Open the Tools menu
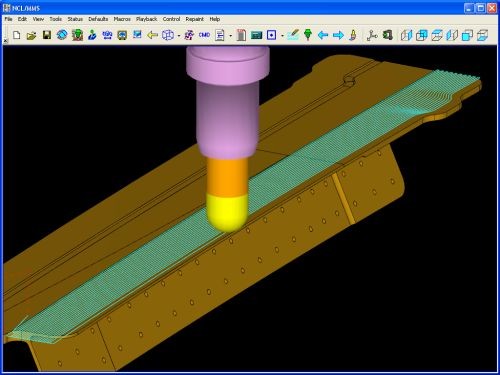 pos(56,19)
